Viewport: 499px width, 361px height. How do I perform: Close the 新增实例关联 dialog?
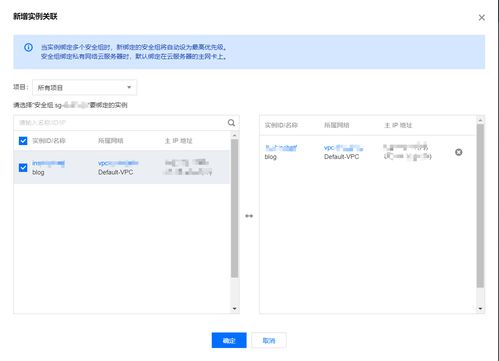(481, 18)
